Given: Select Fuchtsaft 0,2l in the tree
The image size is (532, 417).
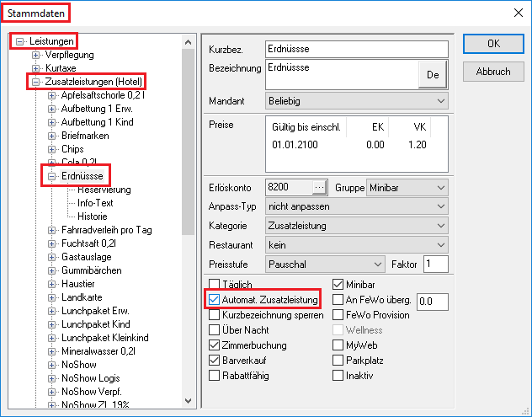Looking at the screenshot, I should coord(88,243).
